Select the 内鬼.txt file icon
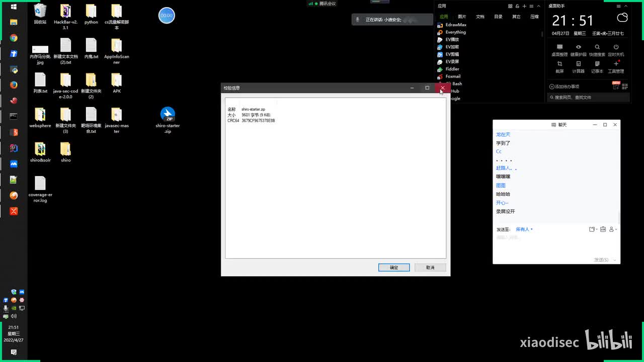This screenshot has width=644, height=362. click(91, 48)
